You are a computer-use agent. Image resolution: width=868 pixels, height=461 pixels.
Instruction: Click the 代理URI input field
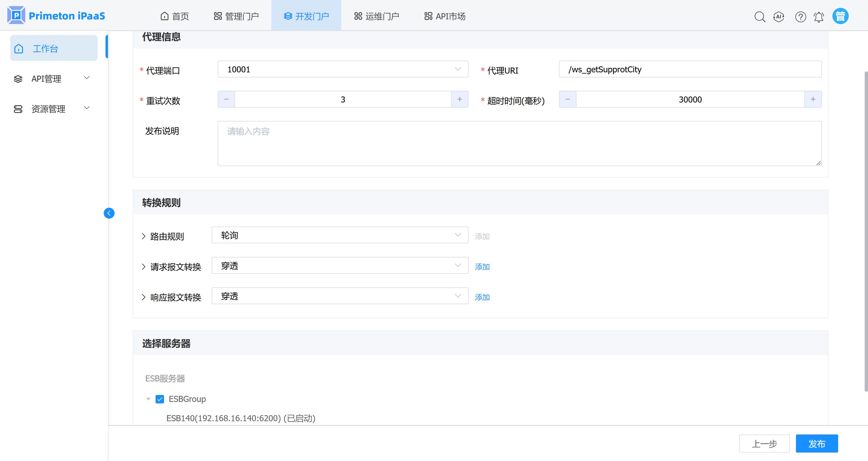click(x=690, y=69)
